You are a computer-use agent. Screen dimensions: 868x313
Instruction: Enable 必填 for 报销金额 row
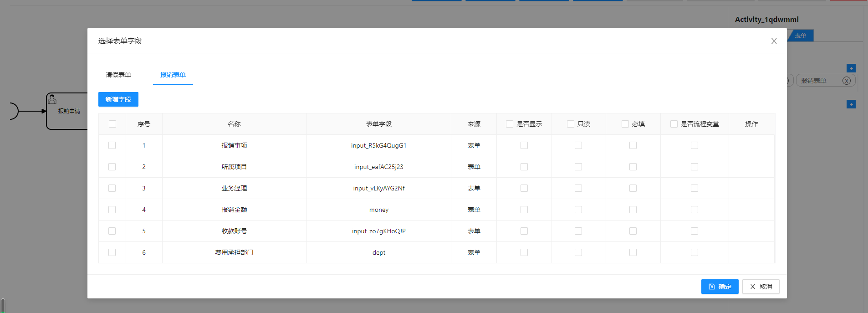(x=633, y=210)
